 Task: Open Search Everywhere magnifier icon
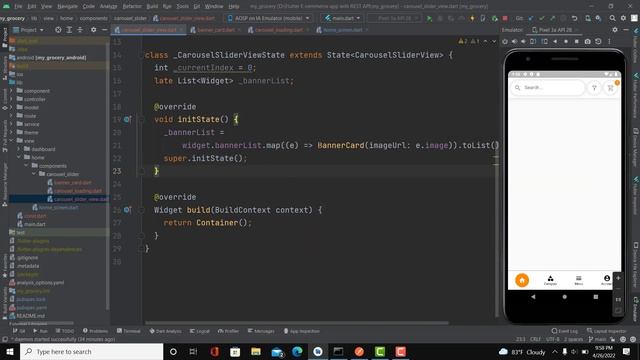613,18
